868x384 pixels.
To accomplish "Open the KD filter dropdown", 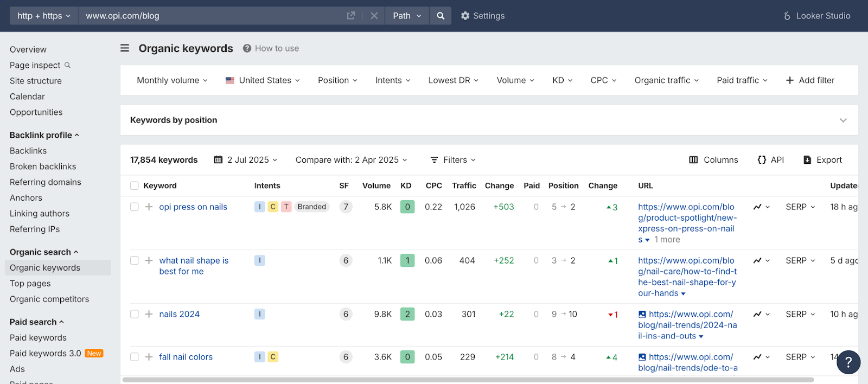I will 563,80.
